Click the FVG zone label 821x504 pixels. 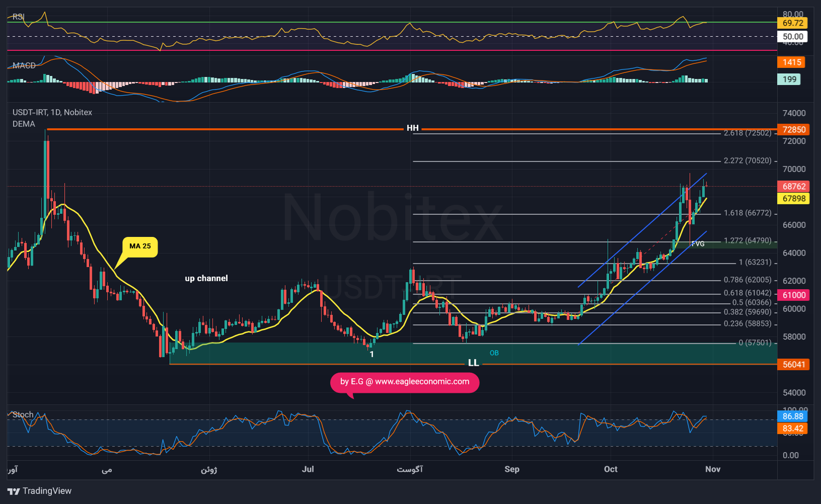click(698, 244)
